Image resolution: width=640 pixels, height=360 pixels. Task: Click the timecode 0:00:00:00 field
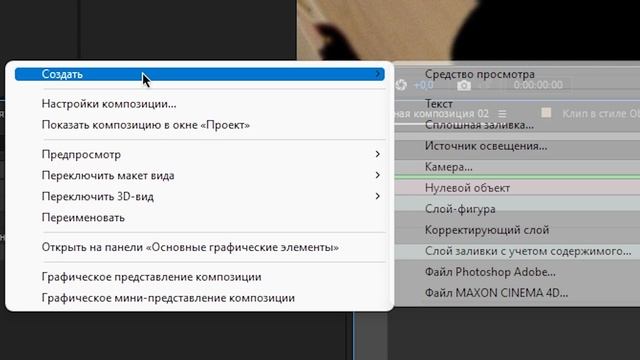[x=538, y=85]
